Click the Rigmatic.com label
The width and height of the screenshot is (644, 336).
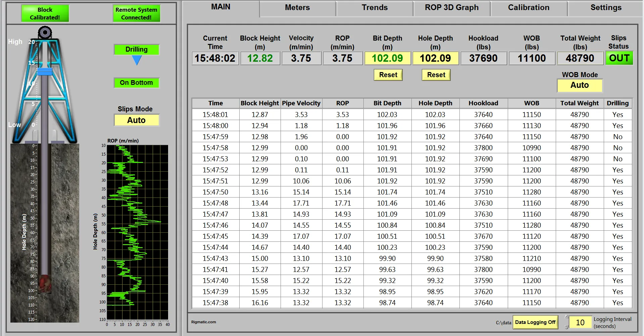tap(204, 322)
